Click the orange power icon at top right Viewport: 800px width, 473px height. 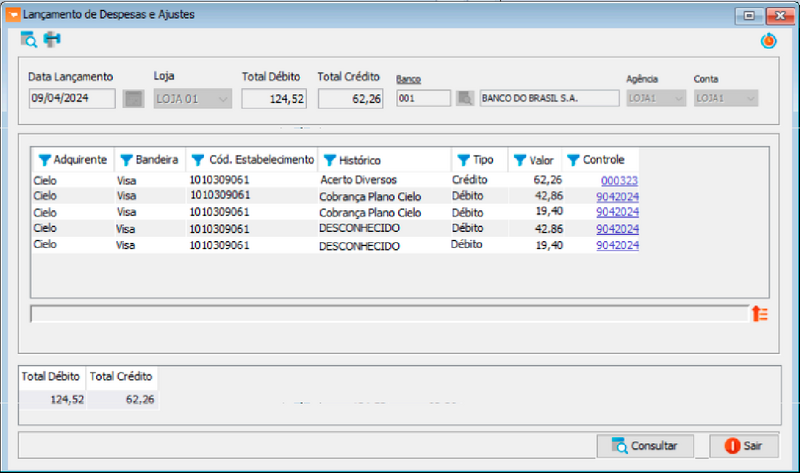768,41
